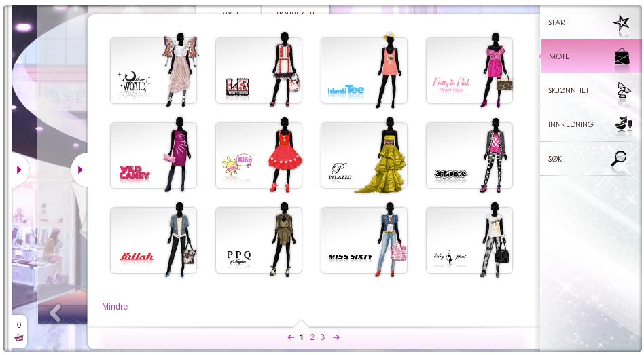Viewport: 644px width, 355px height.
Task: Click the white back chevron in the mall view
Action: pyautogui.click(x=55, y=313)
